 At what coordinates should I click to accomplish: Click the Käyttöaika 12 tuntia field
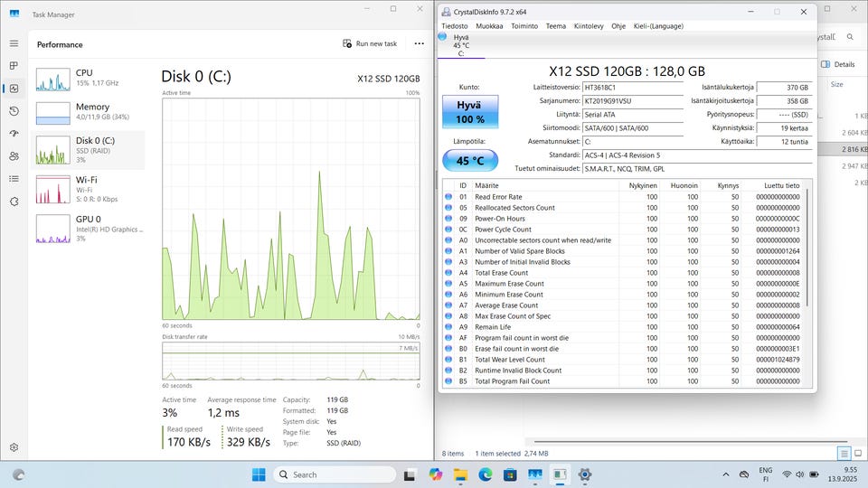click(x=784, y=142)
